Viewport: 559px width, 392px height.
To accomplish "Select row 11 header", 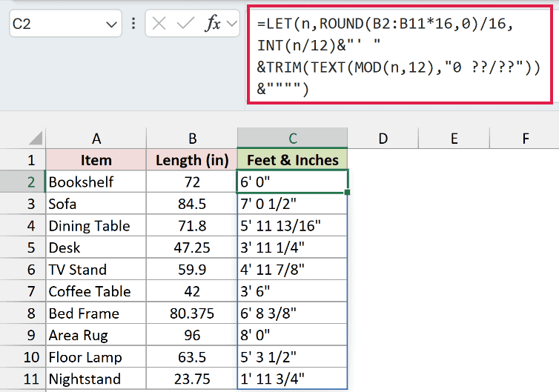I will pyautogui.click(x=23, y=379).
